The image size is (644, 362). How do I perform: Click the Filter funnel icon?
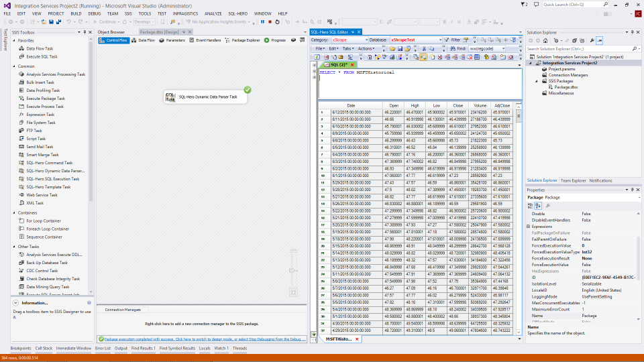447,40
